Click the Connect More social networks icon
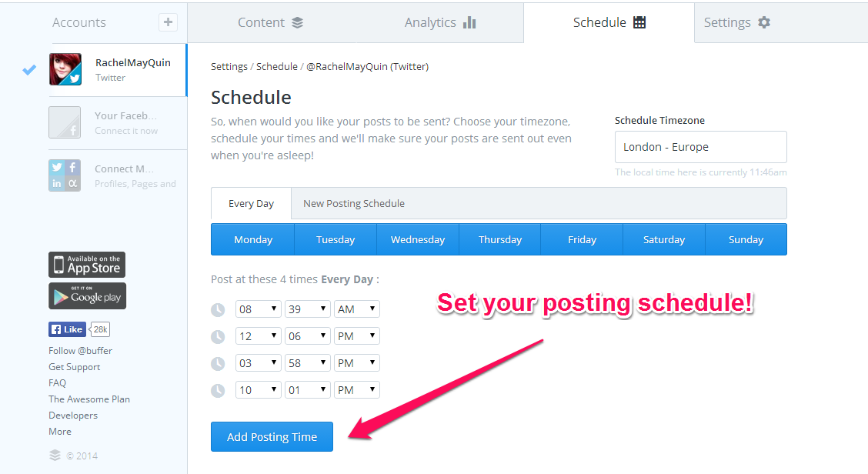Screen dimensions: 868x474 click(x=65, y=175)
